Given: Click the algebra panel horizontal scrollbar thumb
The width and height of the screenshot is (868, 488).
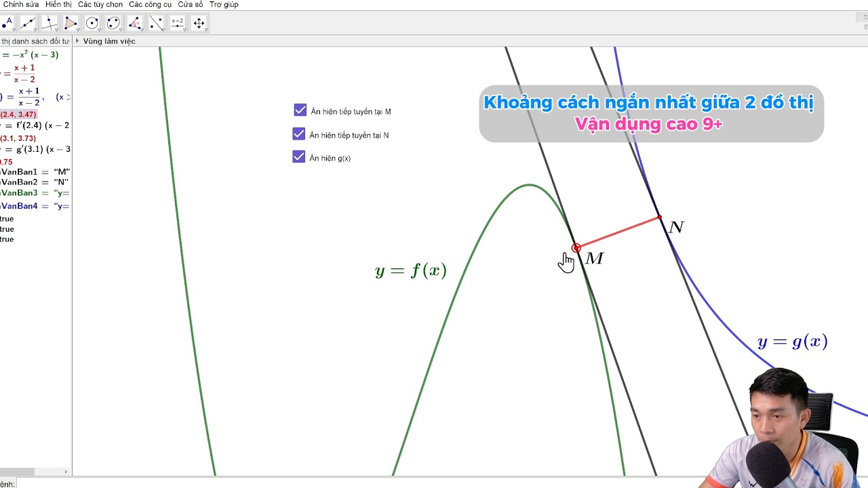Looking at the screenshot, I should click(17, 472).
